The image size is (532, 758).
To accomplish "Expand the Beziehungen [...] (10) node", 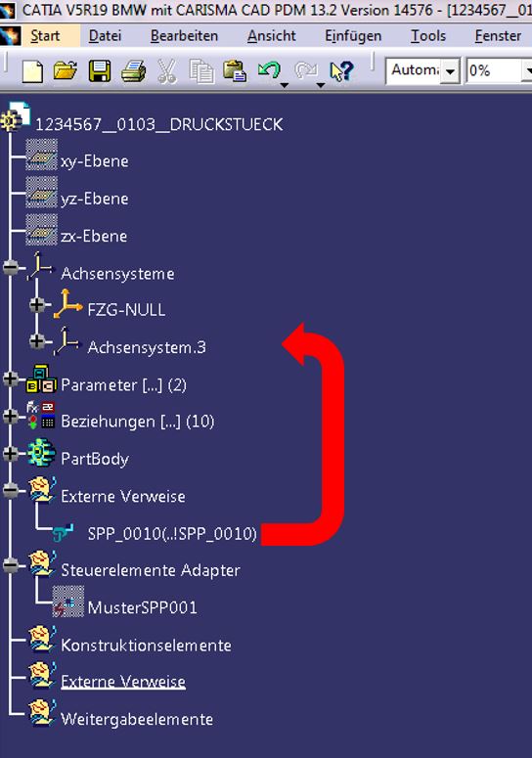I will point(10,417).
